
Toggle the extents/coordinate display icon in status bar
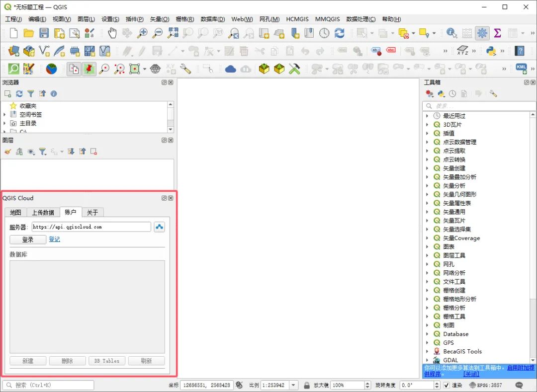239,385
